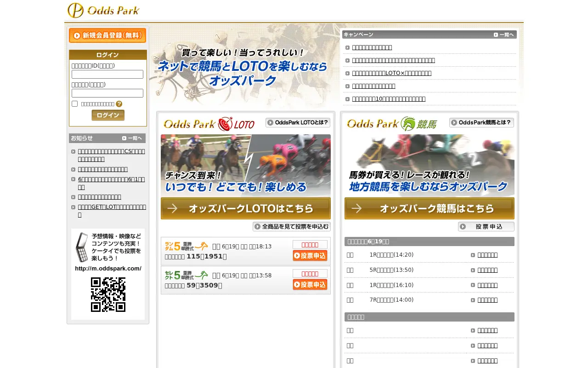Open the link in the 1R (16:10) row

click(x=487, y=285)
